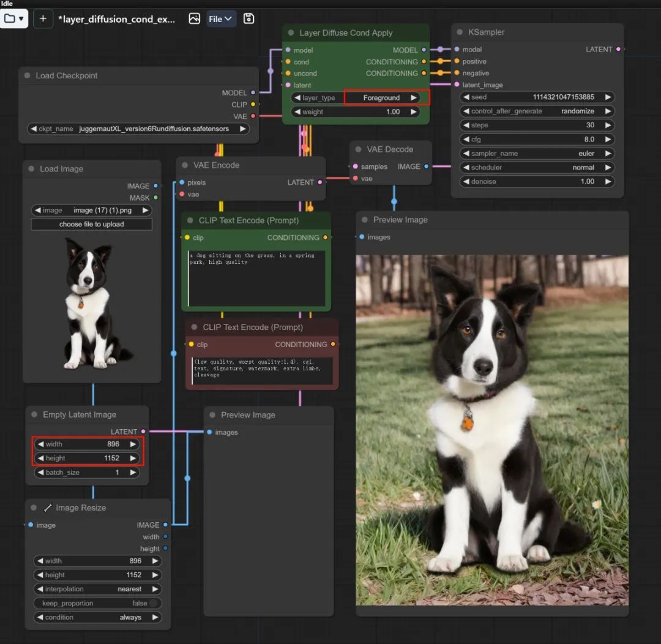Open the scheduler normal combo option
Image resolution: width=661 pixels, height=644 pixels.
point(537,168)
